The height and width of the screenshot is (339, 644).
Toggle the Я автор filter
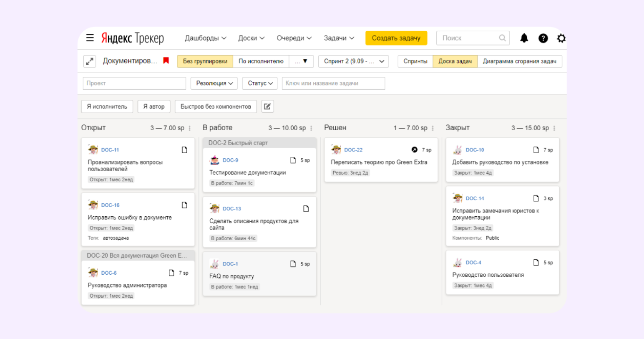(153, 106)
